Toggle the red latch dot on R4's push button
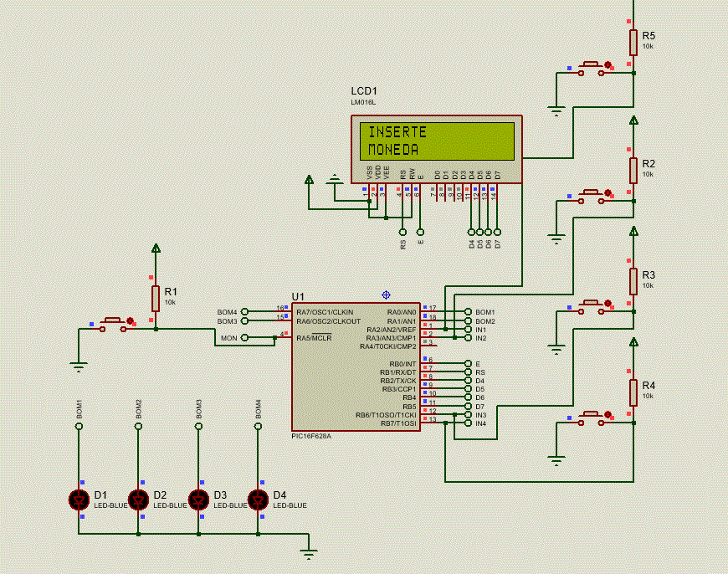The image size is (728, 574). (608, 414)
